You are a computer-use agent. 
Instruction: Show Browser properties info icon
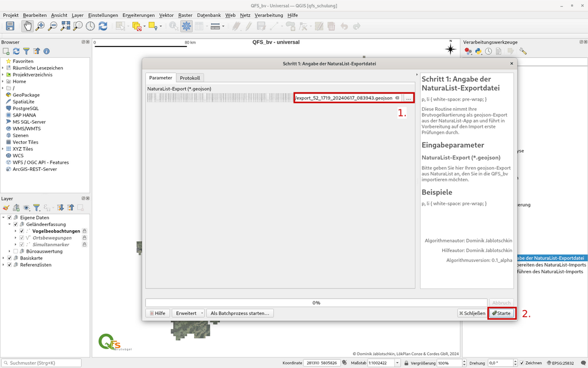point(46,51)
